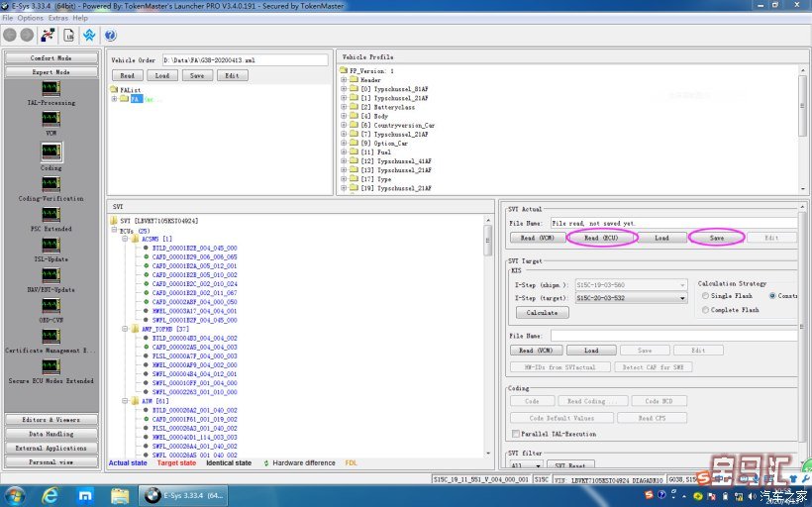This screenshot has height=507, width=812.
Task: Click the SVT tree vertical scrollbar
Action: (488, 337)
